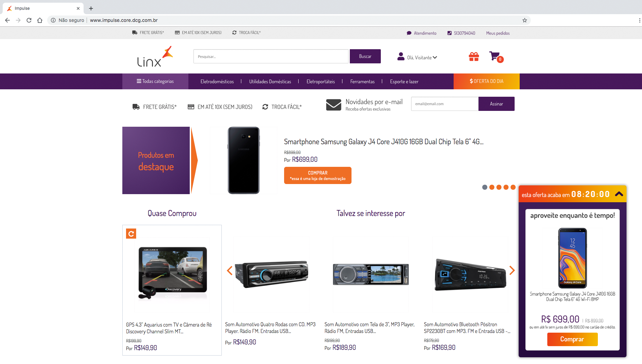Click the Atendimento chat bubble icon
This screenshot has width=642, height=364.
click(x=409, y=33)
